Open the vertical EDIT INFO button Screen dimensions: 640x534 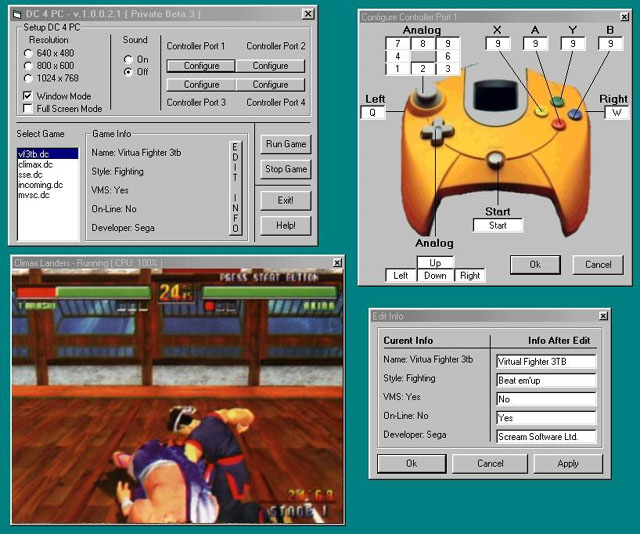tap(235, 188)
